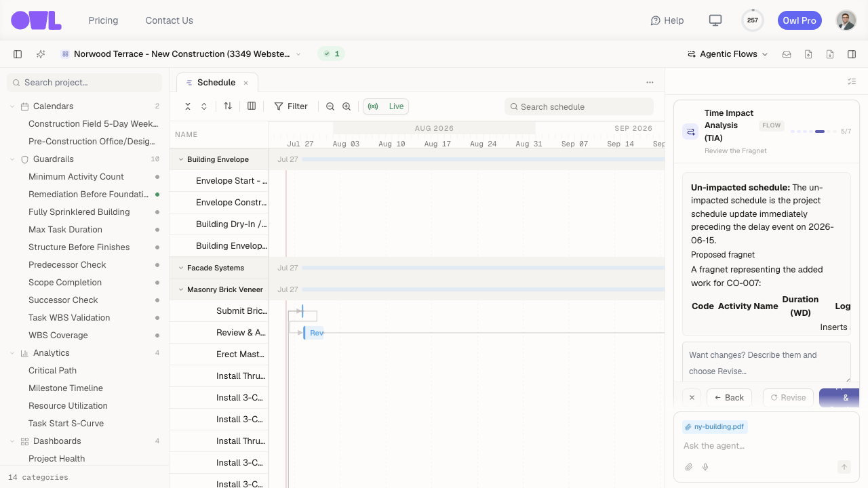Click the monitor display icon

coord(715,20)
